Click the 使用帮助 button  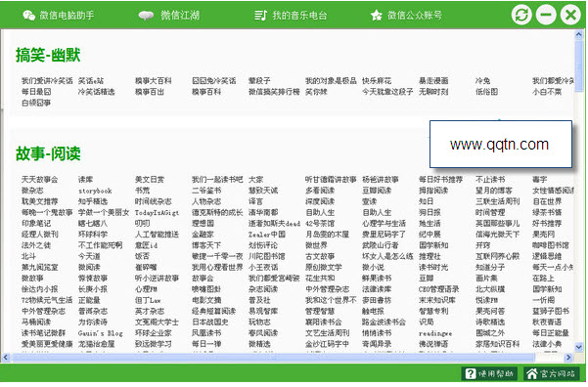(x=490, y=373)
